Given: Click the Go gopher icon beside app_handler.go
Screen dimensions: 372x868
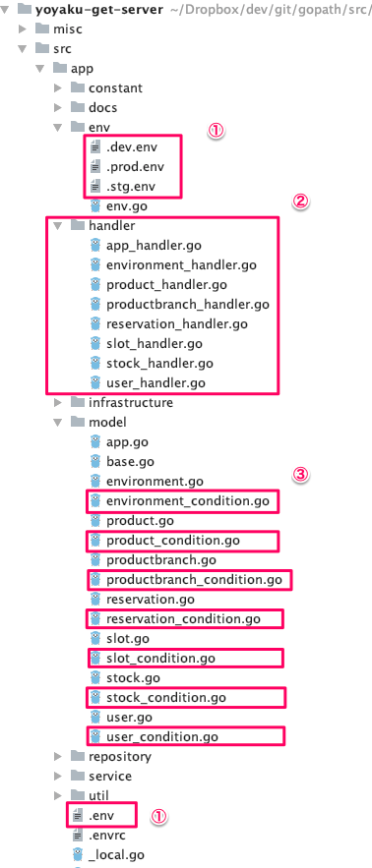Looking at the screenshot, I should [x=95, y=245].
